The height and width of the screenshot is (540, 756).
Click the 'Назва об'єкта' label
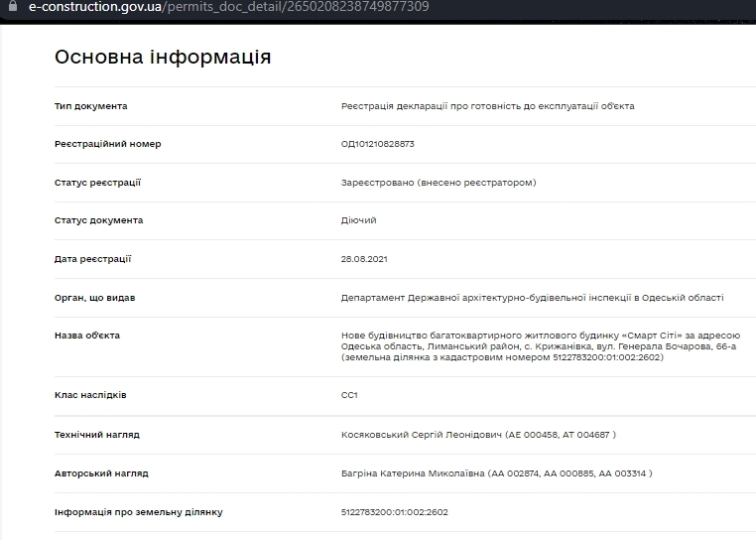[x=86, y=336]
